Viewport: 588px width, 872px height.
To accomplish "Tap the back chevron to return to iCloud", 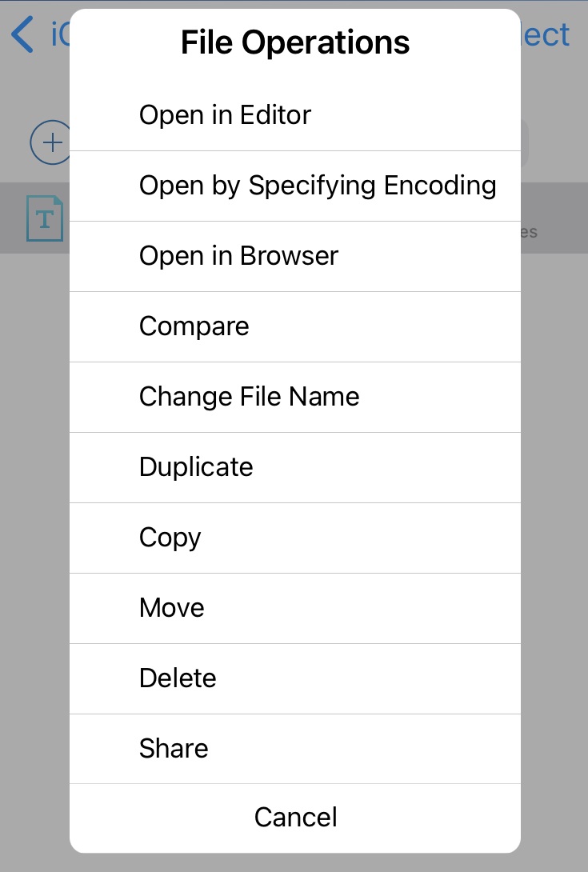I will coord(22,34).
